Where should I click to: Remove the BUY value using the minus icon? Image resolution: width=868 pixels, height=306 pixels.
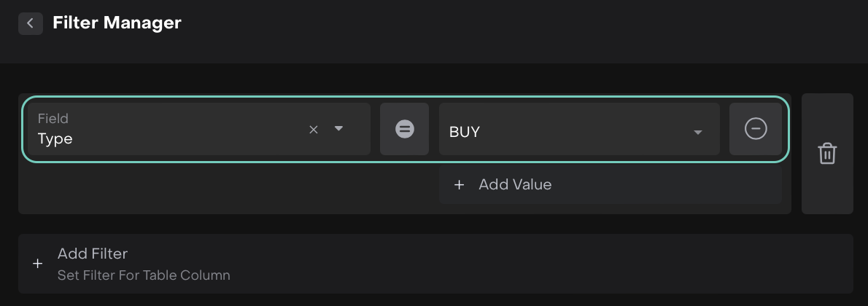click(x=755, y=129)
